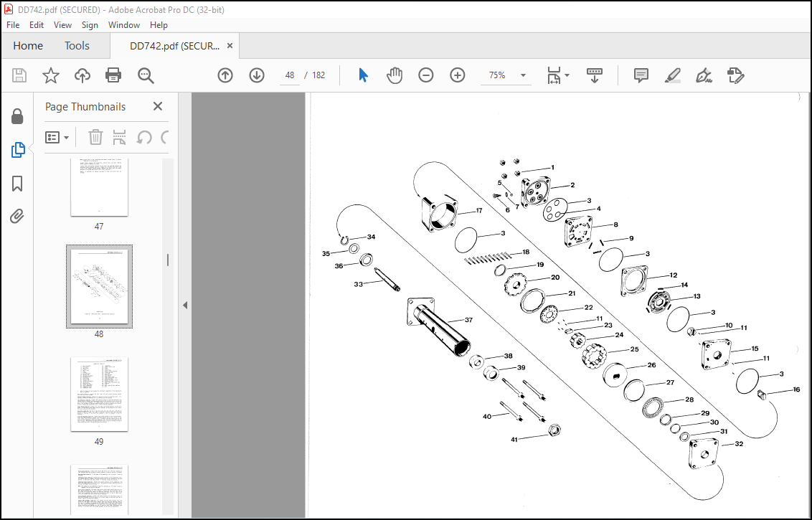This screenshot has width=812, height=520.
Task: Open Attachments paperclip pane
Action: [x=17, y=216]
